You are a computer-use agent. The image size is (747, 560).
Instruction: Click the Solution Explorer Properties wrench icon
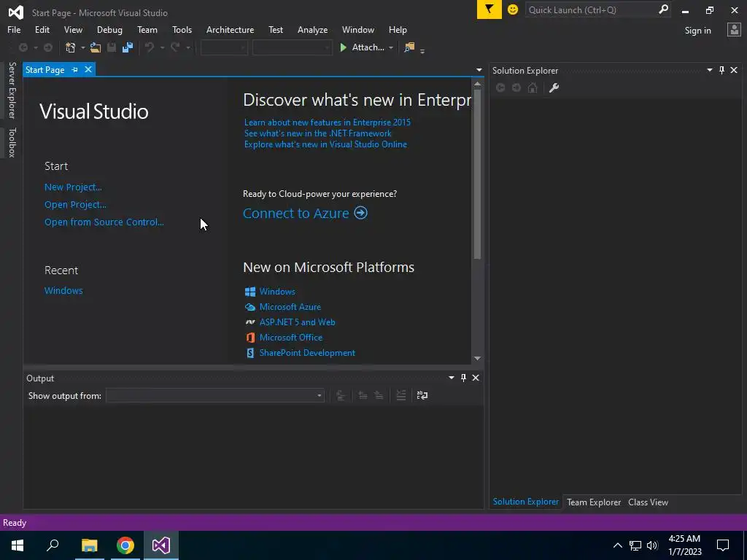[x=554, y=87]
